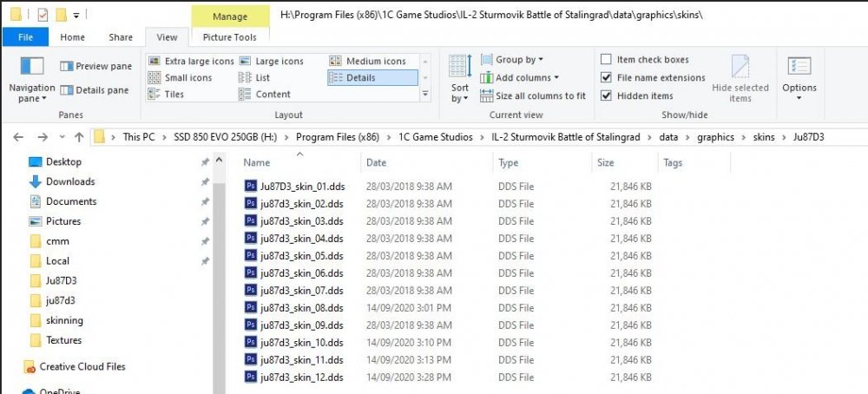Click the quick access Properties checkmark icon
The image size is (868, 394).
coord(42,15)
